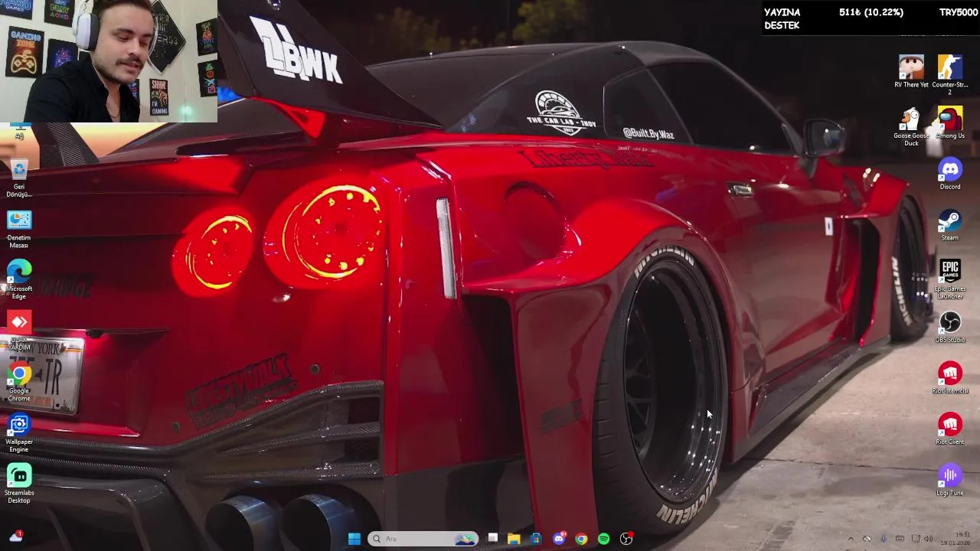Launch Riot Client desktop icon
The image size is (980, 551).
[950, 429]
